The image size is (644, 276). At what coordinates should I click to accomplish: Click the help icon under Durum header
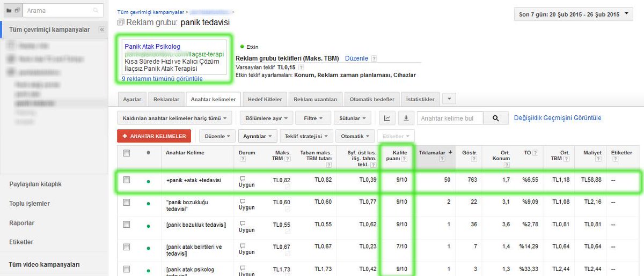click(242, 159)
